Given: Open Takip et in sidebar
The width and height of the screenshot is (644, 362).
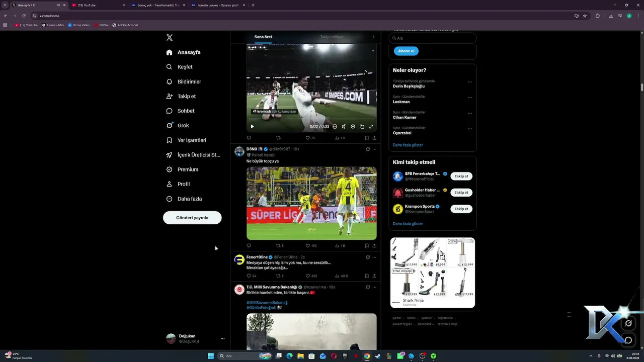Looking at the screenshot, I should (x=181, y=96).
